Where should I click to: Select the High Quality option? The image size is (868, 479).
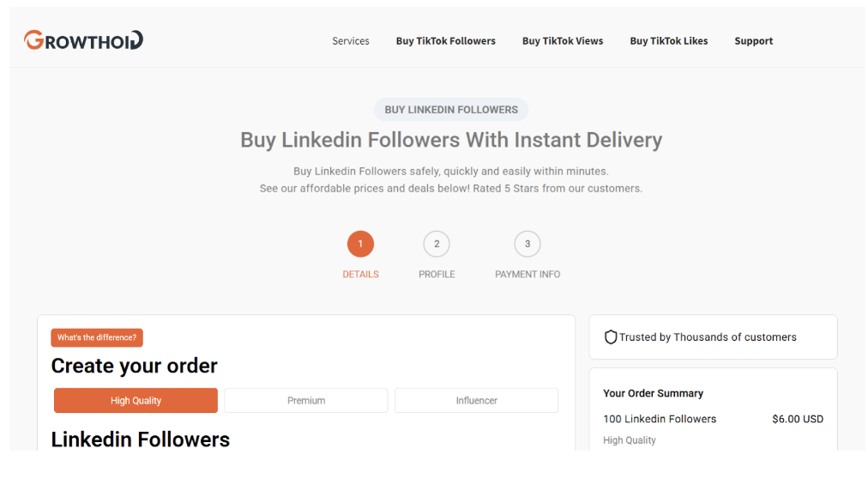click(136, 401)
